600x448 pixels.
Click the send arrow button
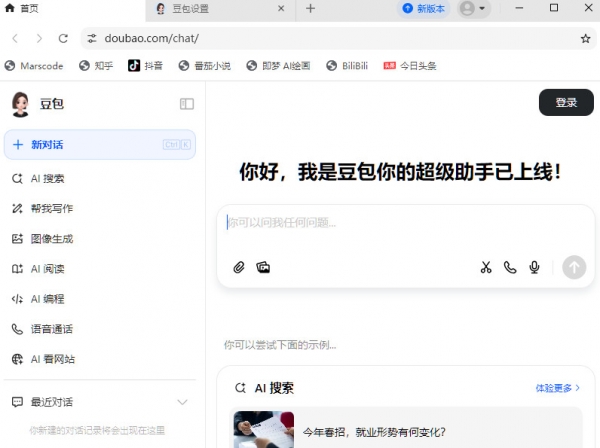coord(574,267)
